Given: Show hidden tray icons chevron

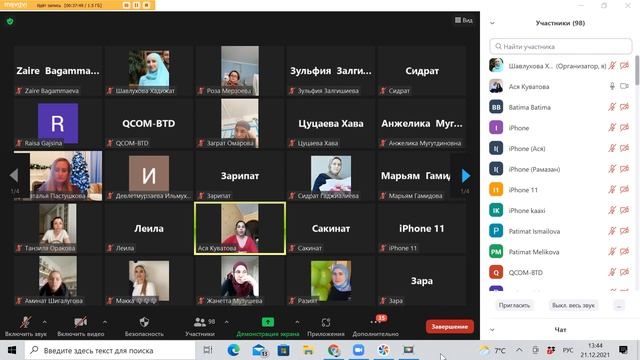Looking at the screenshot, I should (x=519, y=350).
